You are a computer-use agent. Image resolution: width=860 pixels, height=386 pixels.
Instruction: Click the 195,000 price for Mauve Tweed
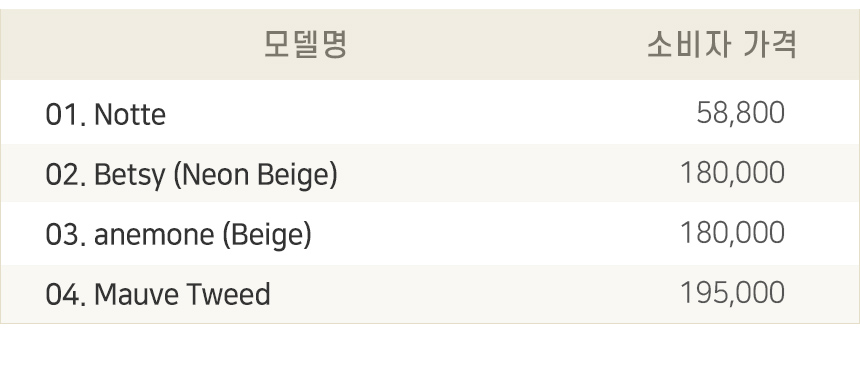coord(732,293)
